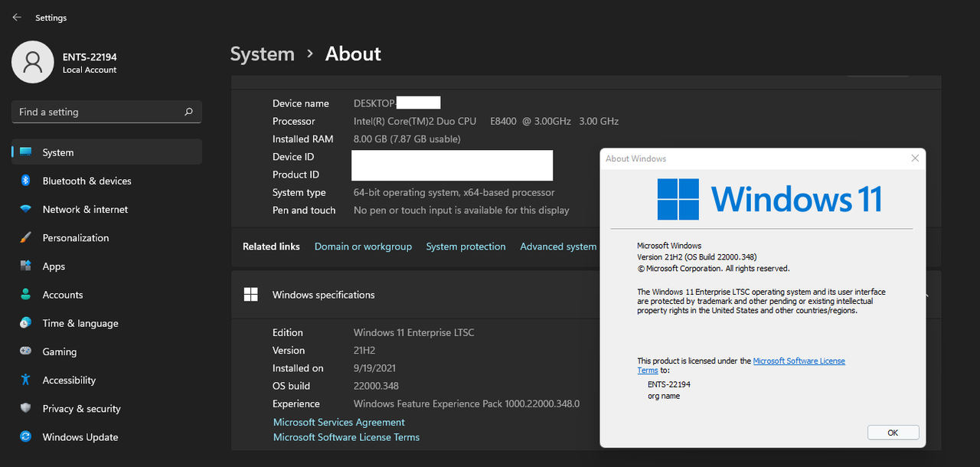Click the Time & language globe icon
The image size is (980, 467).
[26, 323]
